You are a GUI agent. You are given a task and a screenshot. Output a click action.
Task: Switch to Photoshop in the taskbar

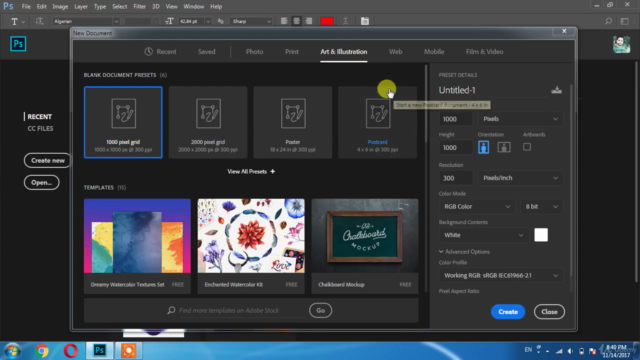(x=100, y=350)
